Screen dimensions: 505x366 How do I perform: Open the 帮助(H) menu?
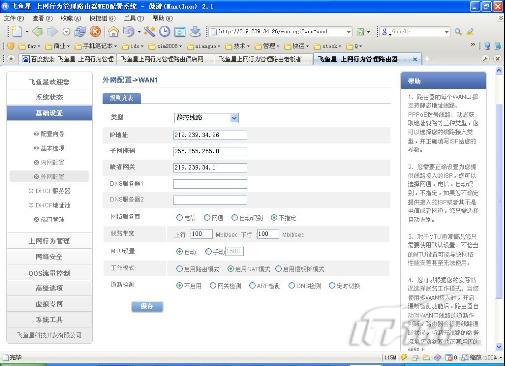tap(162, 18)
